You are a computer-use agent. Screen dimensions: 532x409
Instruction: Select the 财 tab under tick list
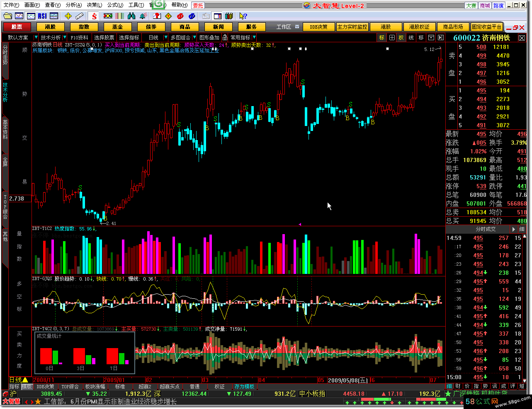click(x=457, y=386)
